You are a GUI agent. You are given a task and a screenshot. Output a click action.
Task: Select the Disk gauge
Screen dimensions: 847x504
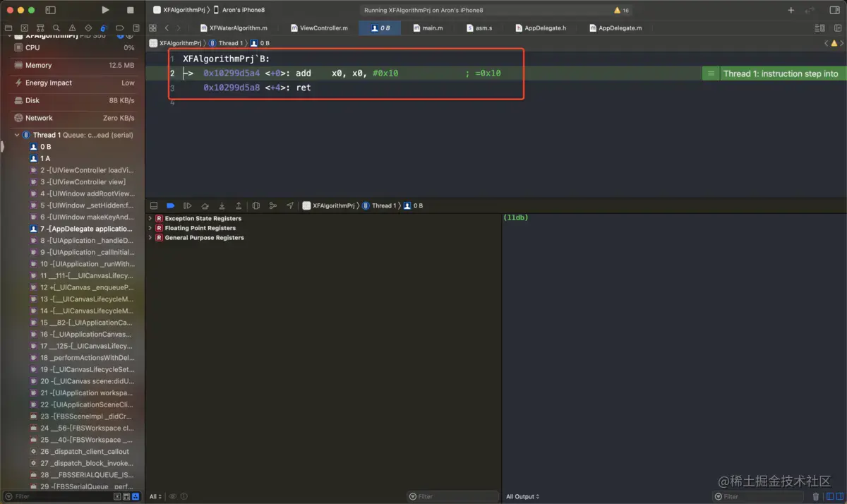[x=73, y=100]
